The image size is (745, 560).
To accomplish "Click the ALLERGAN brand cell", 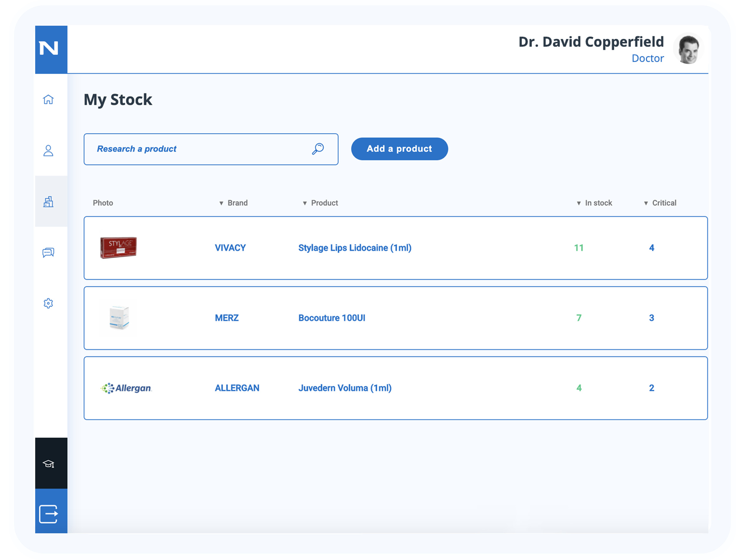I will tap(237, 388).
